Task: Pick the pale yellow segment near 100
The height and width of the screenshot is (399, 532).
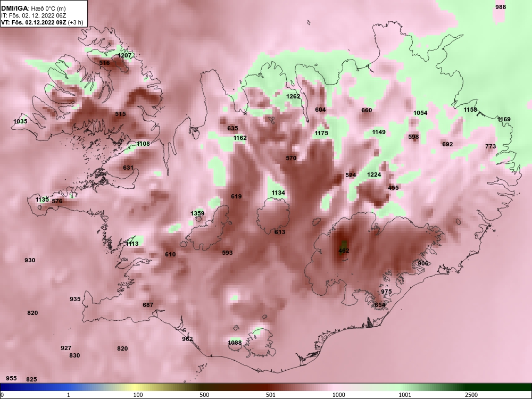Action: coord(136,387)
